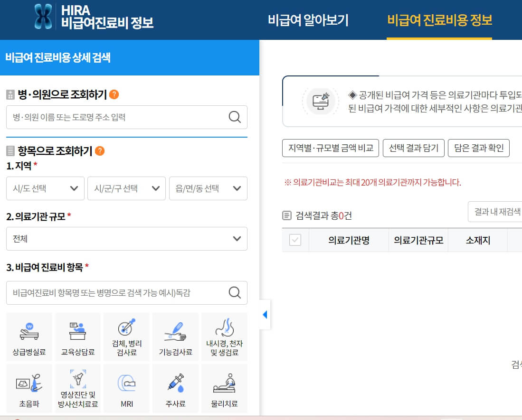Select the 초음파 (ultrasound) category icon
The height and width of the screenshot is (420, 522).
coord(29,388)
